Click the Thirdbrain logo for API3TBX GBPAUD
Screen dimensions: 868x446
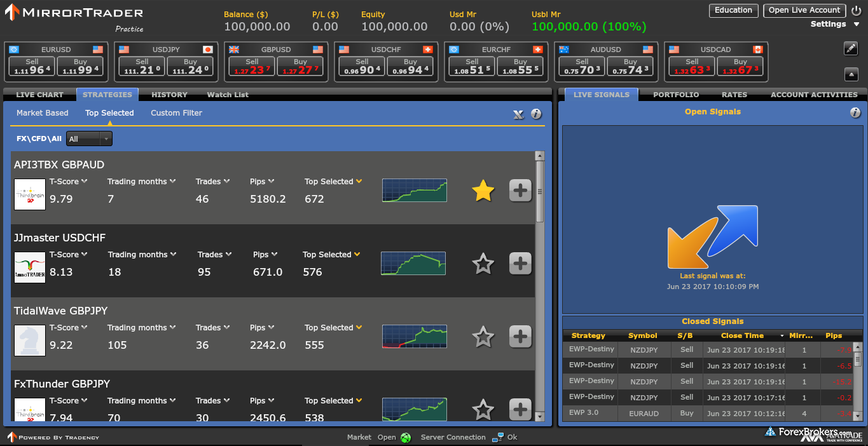pos(30,194)
